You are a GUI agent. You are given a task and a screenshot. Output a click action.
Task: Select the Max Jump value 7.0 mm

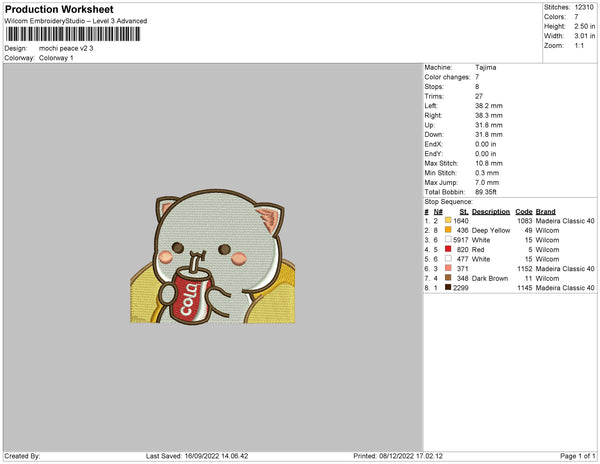click(487, 182)
